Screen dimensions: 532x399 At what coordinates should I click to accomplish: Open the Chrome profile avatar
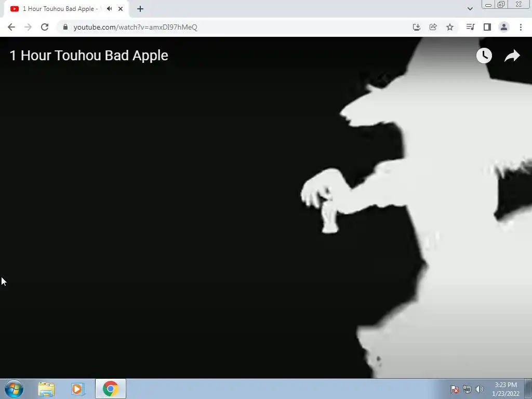click(504, 27)
